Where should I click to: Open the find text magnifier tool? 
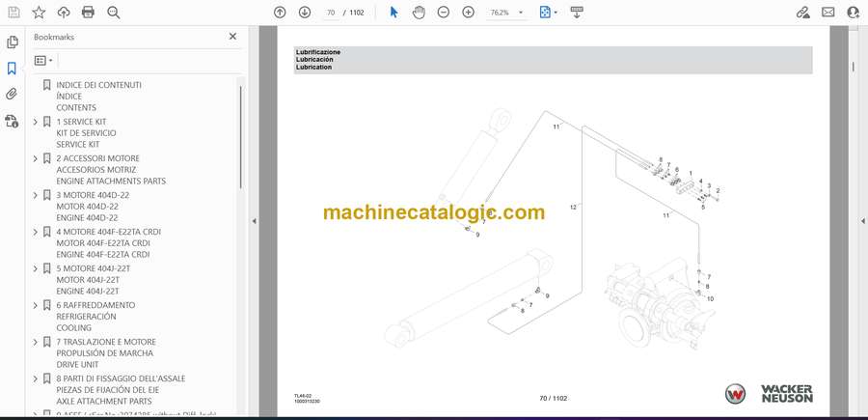click(114, 13)
